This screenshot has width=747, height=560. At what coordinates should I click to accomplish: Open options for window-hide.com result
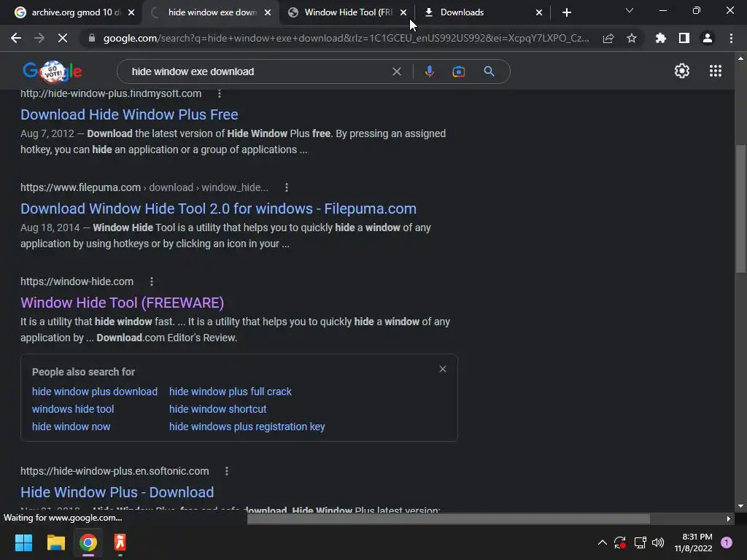click(x=152, y=281)
